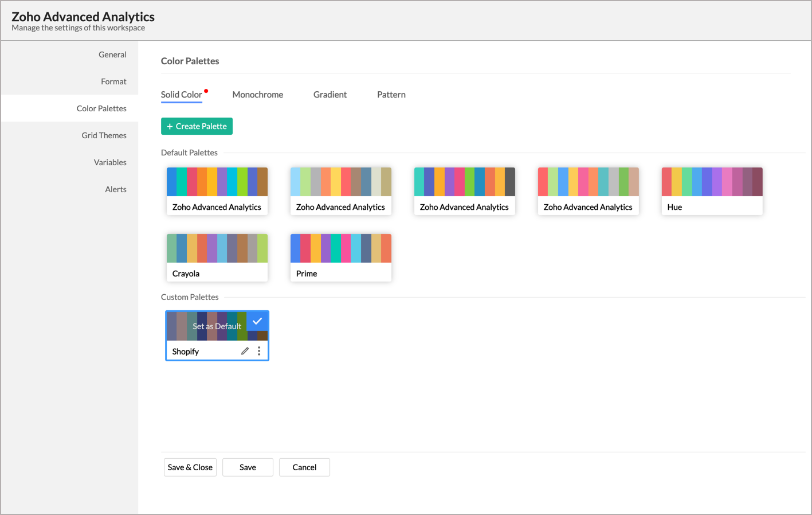Pick the Prime color palette

(340, 257)
